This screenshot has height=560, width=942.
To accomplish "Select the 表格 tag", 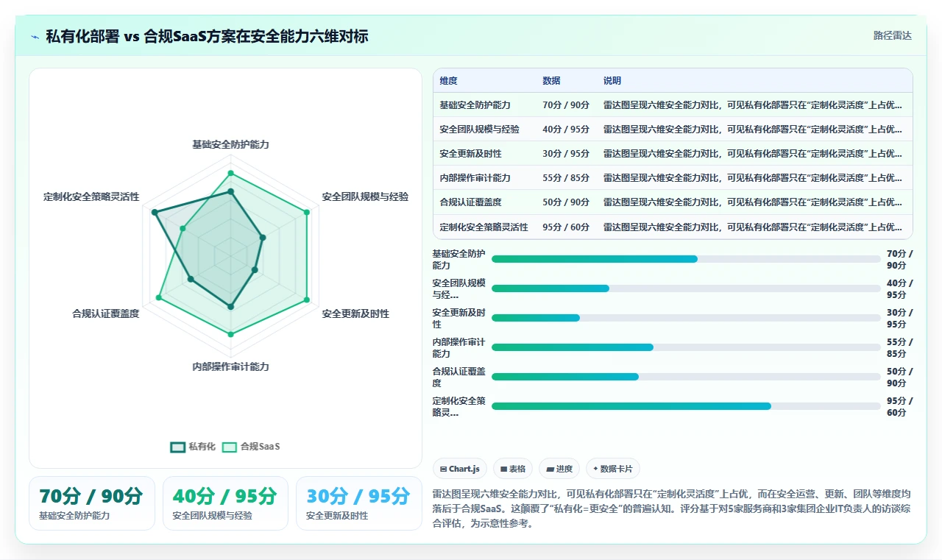I will point(513,469).
